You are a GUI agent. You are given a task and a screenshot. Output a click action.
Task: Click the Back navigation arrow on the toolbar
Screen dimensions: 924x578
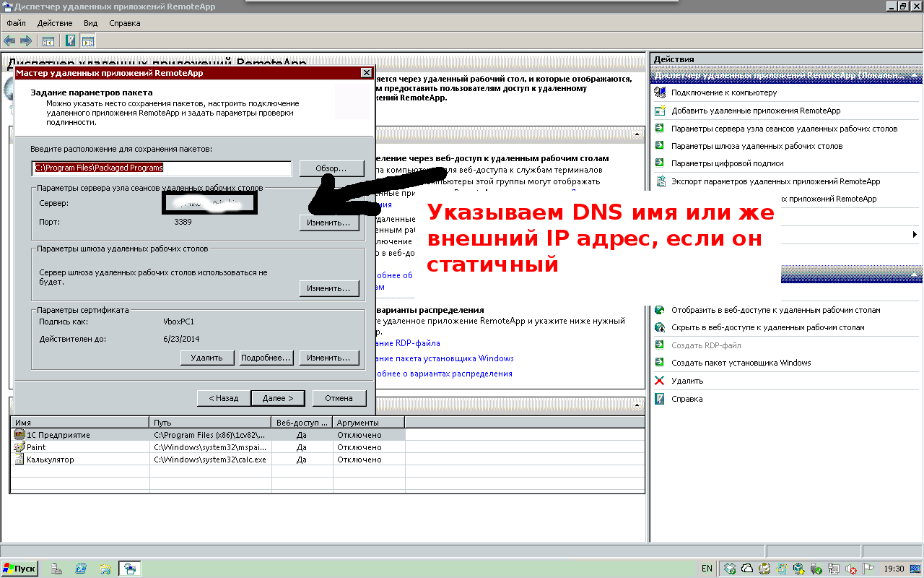coord(9,40)
